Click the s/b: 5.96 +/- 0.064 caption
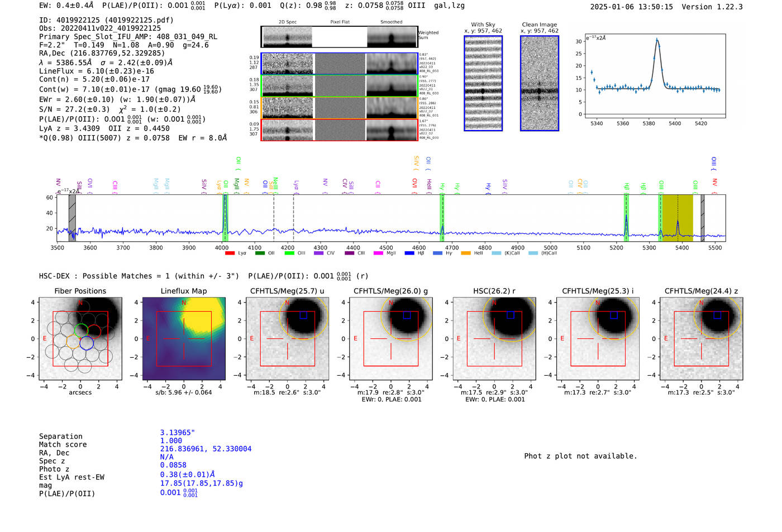This screenshot has width=782, height=532. coord(184,392)
